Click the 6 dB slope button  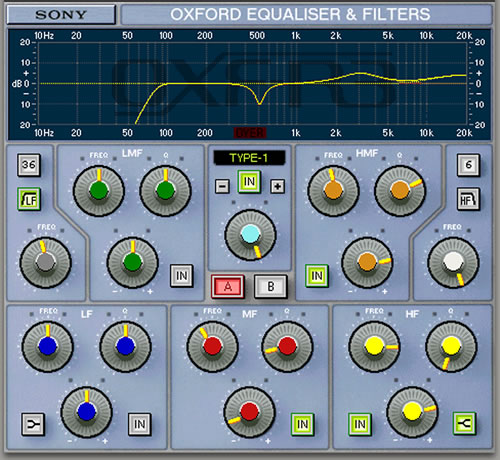[x=468, y=165]
